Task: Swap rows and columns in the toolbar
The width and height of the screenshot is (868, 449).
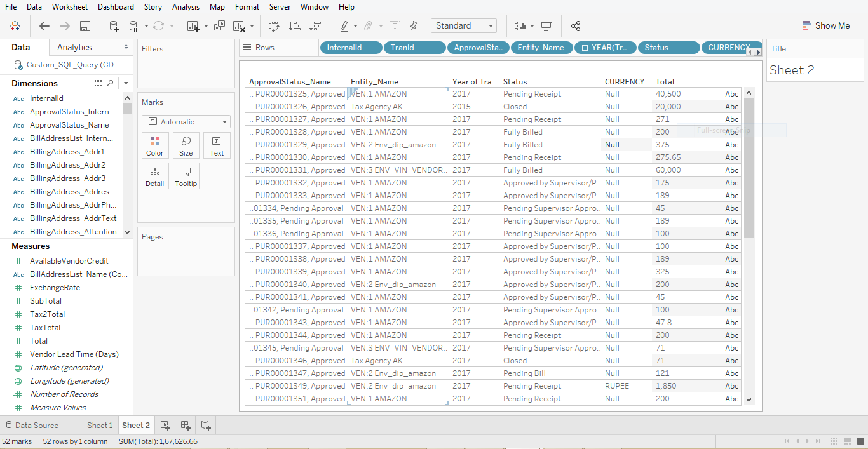Action: click(x=275, y=26)
